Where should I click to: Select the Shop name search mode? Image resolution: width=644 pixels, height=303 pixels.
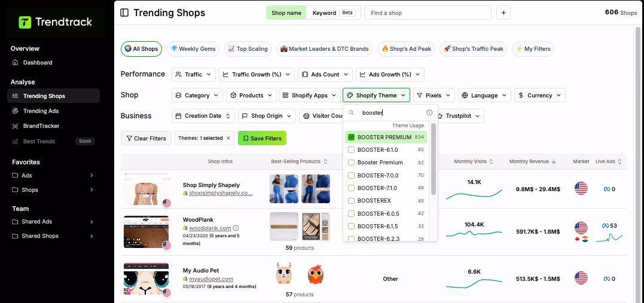click(x=286, y=13)
